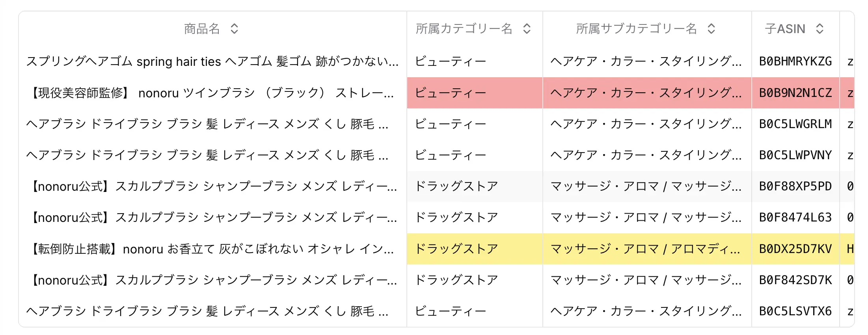Click the sort icon beside 所属サブカテゴリー名 header
The width and height of the screenshot is (868, 335).
711,28
